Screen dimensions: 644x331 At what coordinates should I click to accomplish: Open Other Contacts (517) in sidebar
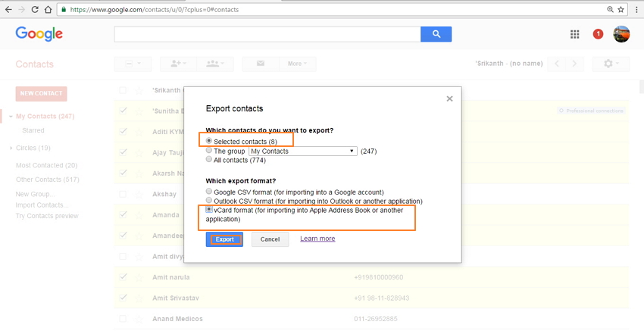tap(47, 180)
